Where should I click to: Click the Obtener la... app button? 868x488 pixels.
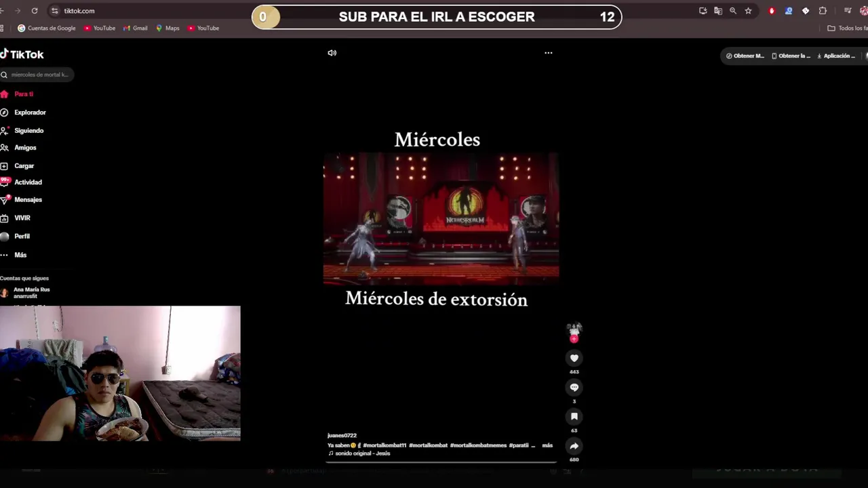coord(791,56)
